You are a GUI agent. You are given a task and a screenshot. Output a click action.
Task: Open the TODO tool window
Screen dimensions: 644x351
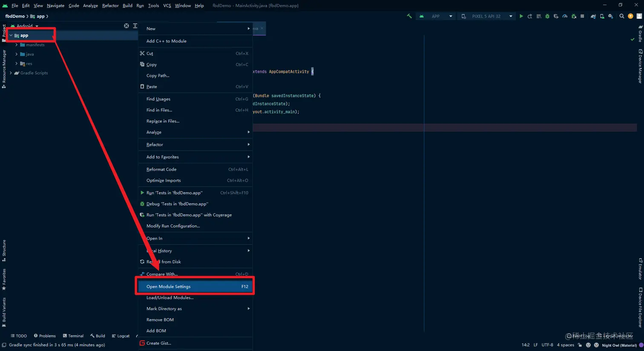[19, 336]
